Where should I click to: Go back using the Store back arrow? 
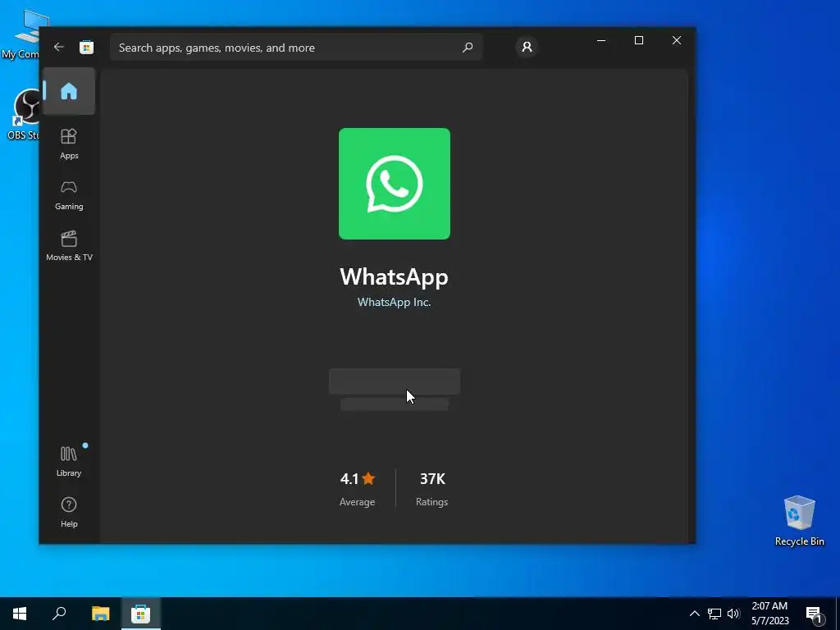59,47
